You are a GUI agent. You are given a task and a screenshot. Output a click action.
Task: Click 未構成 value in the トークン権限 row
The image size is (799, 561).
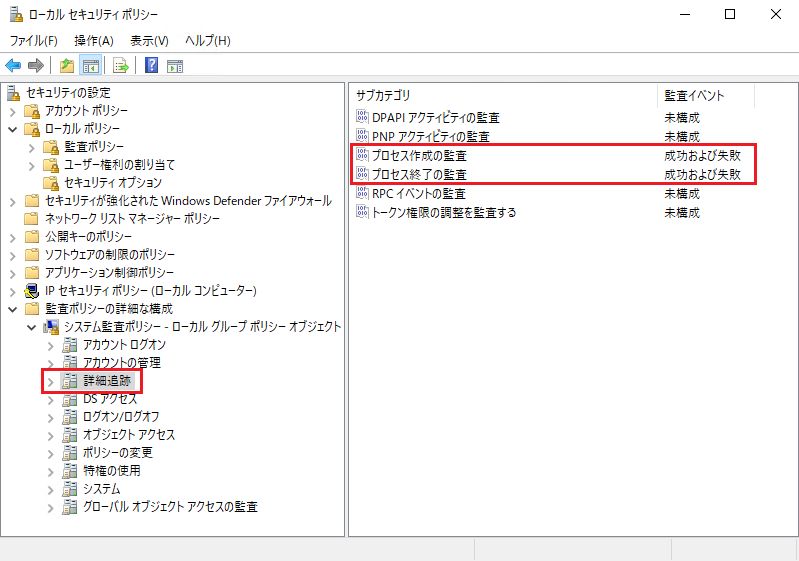[682, 212]
